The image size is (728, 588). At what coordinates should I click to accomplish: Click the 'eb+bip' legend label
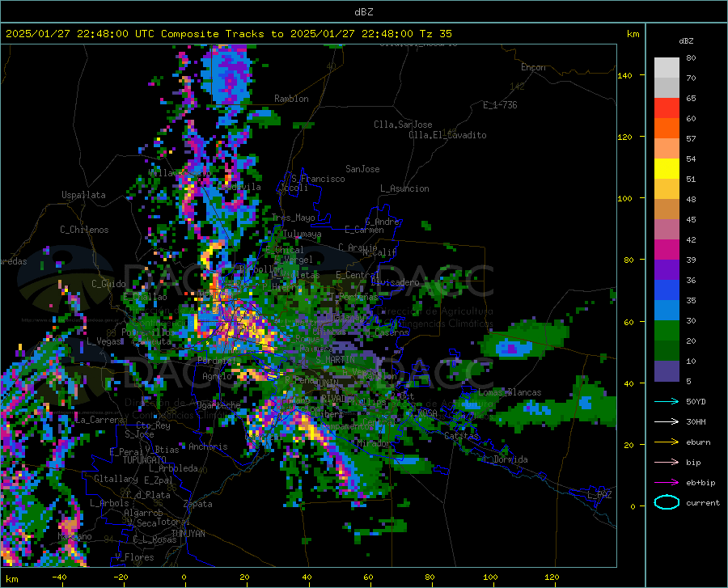[x=700, y=483]
